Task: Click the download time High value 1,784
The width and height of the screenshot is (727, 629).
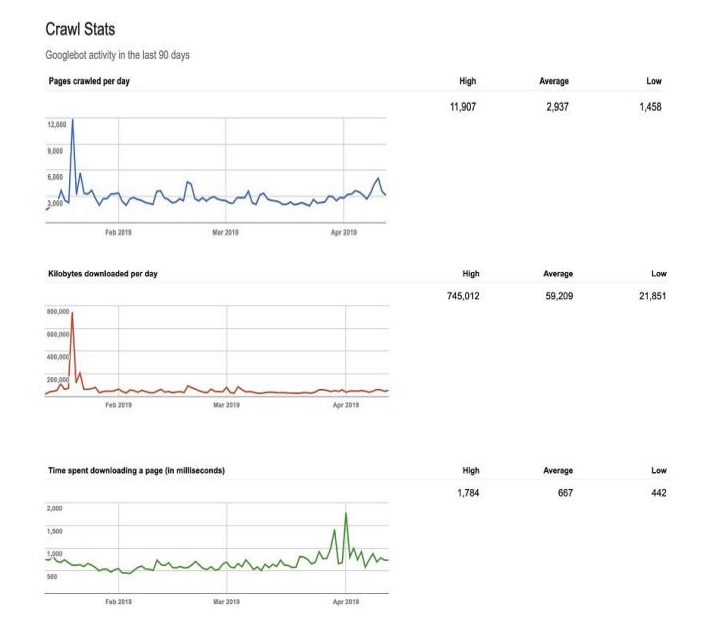Action: pos(467,492)
